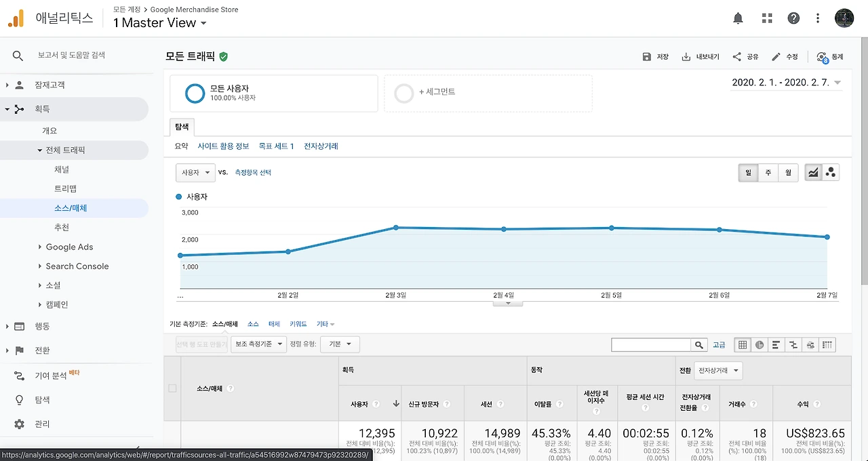Open the 전자상거래 conversion dropdown

718,371
